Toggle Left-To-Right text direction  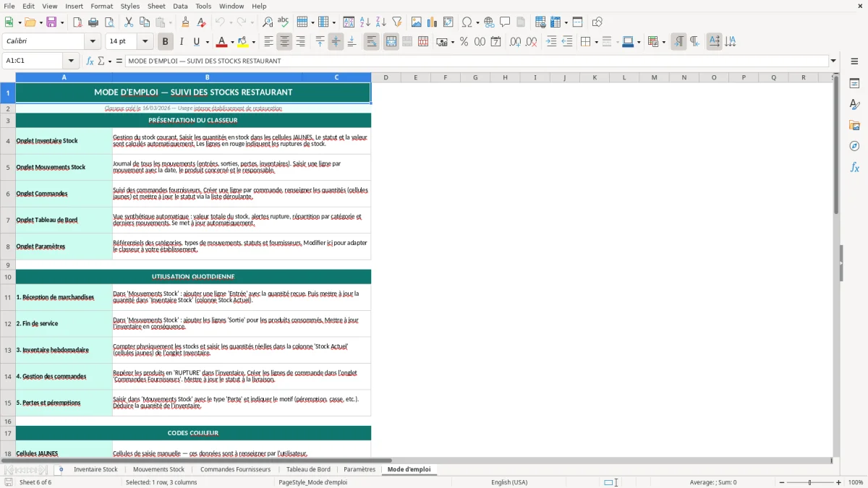coord(678,42)
